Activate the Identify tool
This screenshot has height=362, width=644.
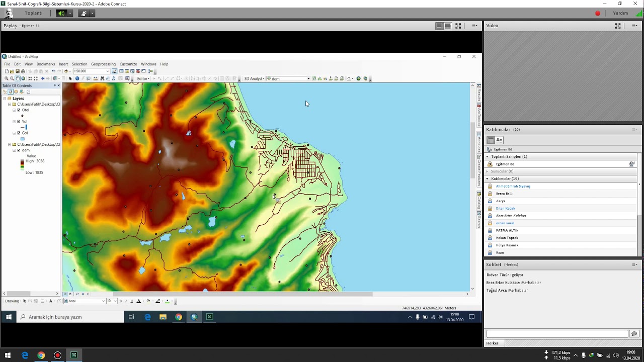pyautogui.click(x=77, y=78)
